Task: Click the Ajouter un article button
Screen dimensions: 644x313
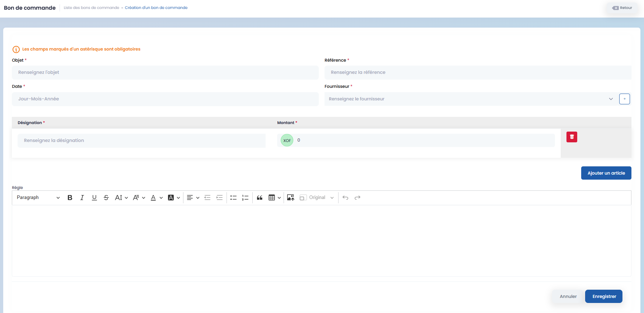Action: (606, 173)
